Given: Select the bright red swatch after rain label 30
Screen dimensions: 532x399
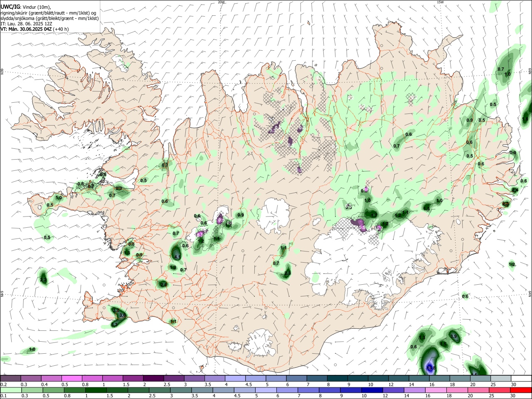Looking at the screenshot, I should click(521, 390).
